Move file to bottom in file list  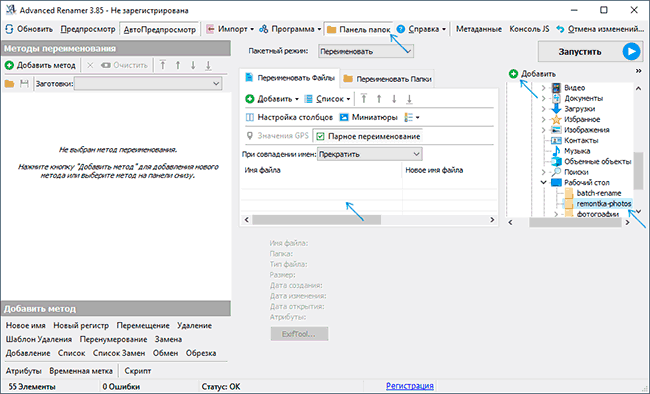tap(409, 99)
